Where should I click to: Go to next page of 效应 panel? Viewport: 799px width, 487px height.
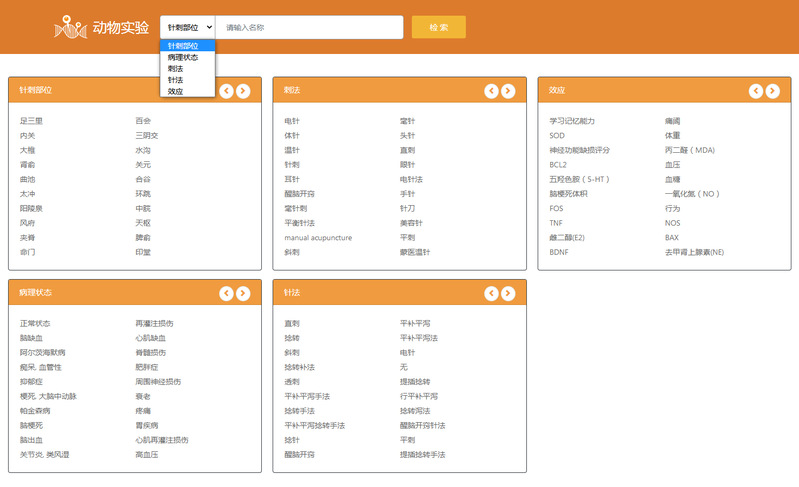pos(773,91)
